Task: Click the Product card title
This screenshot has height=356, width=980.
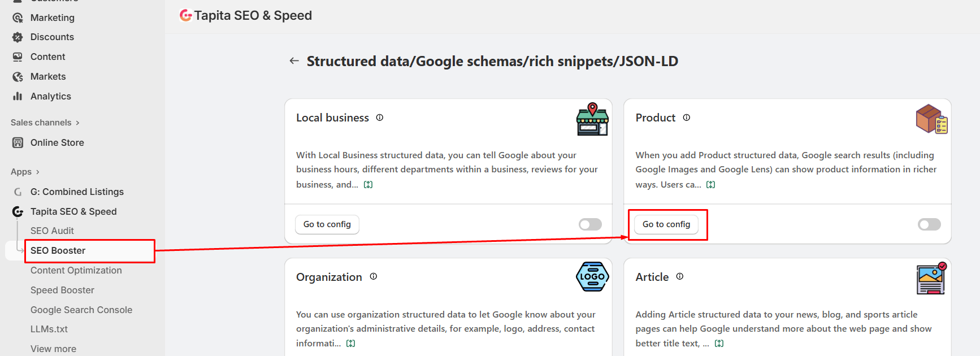Action: [x=656, y=118]
